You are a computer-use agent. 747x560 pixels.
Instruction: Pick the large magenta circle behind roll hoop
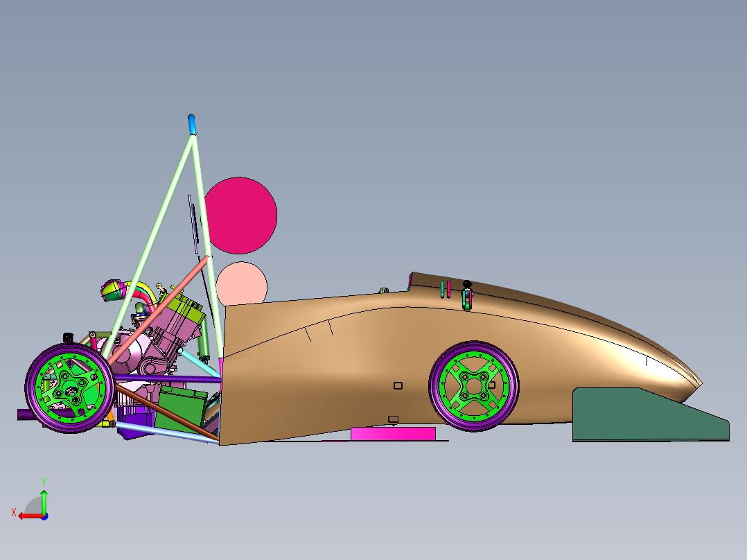click(x=240, y=216)
